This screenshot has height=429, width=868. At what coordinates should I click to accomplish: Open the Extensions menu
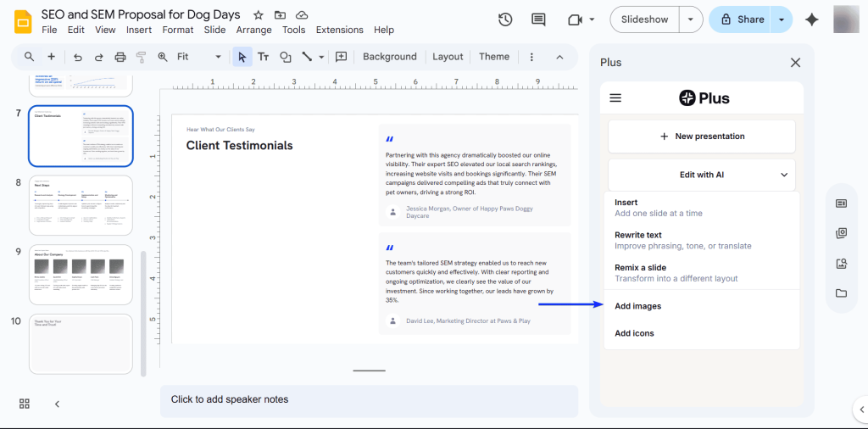(339, 30)
